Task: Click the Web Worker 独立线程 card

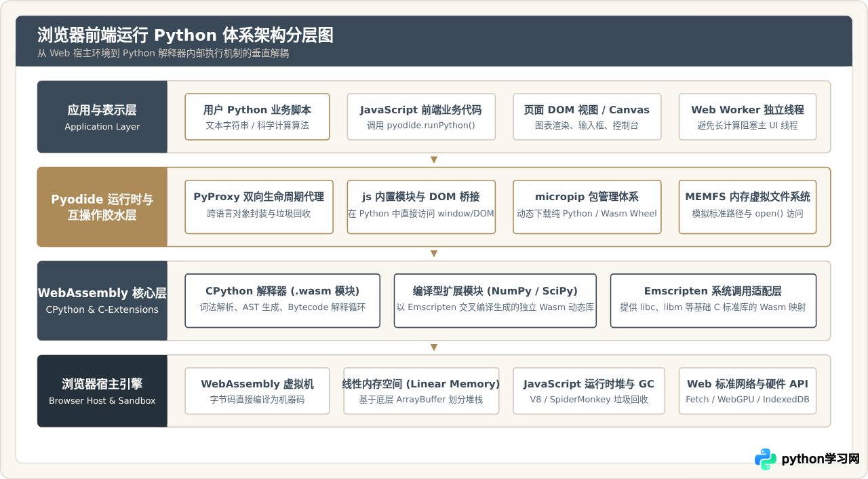Action: (747, 117)
